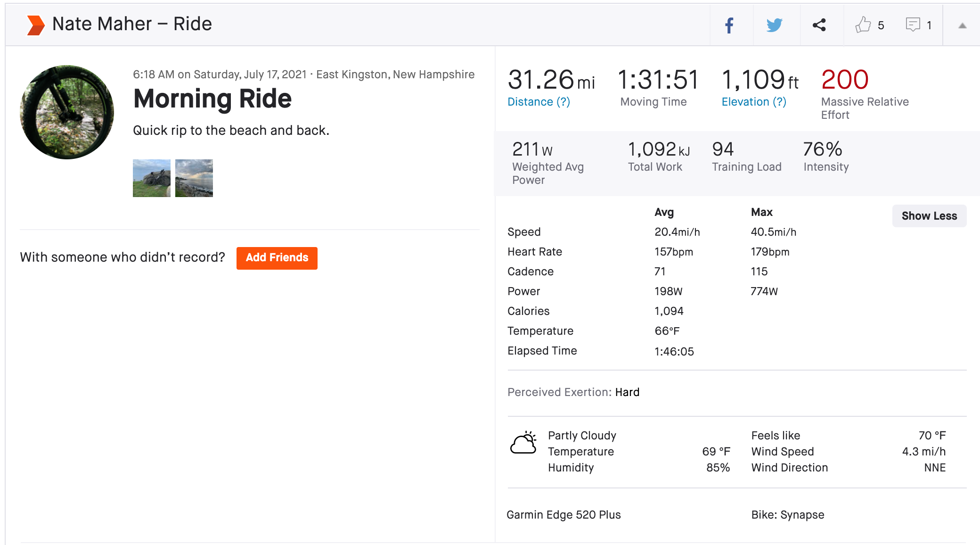Give kudos with thumbs-up icon
This screenshot has height=545, width=980.
[x=863, y=25]
